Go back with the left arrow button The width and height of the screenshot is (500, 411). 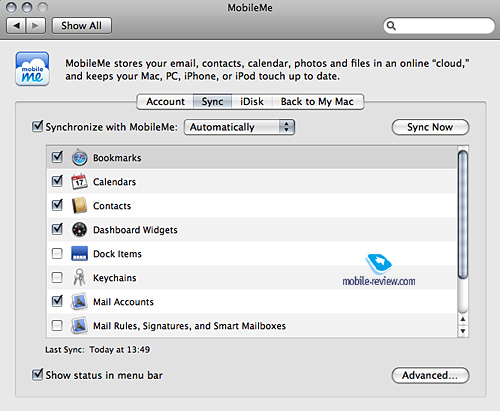[x=16, y=26]
